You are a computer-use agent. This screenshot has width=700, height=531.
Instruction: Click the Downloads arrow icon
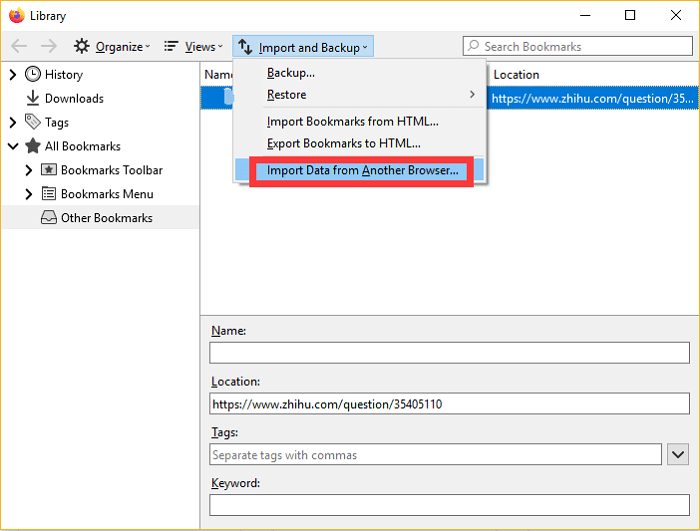pos(33,98)
